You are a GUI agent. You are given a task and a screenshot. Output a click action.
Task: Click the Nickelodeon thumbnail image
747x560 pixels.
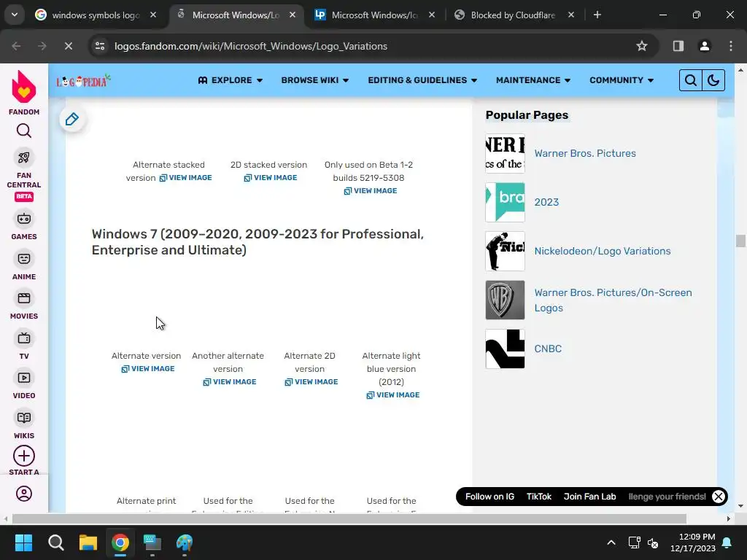(x=505, y=251)
